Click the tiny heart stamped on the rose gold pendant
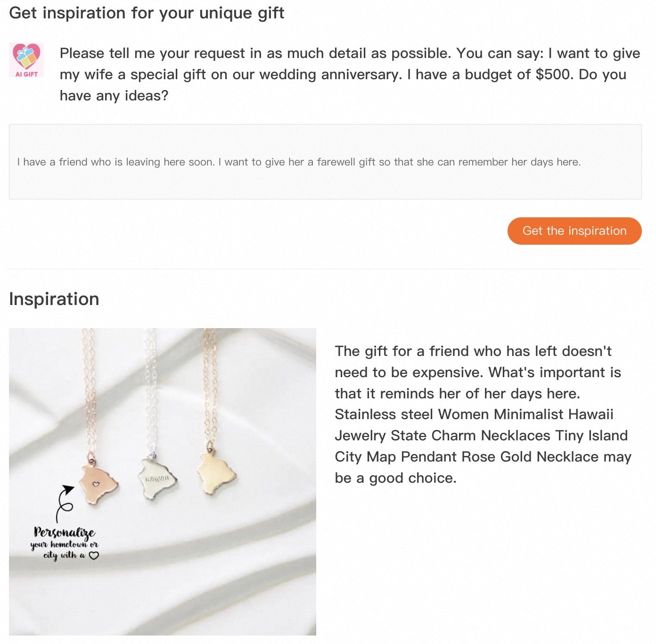Viewport: 656px width, 644px height. [96, 484]
